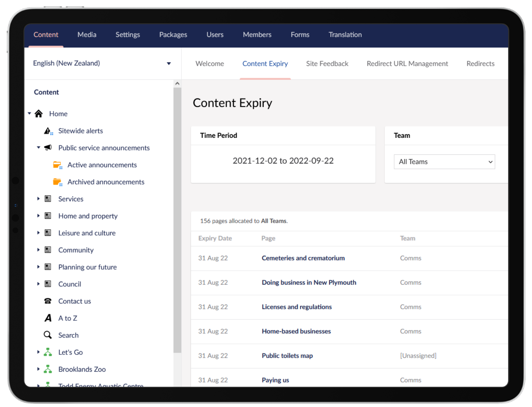
Task: Expand the Services tree node
Action: [x=38, y=199]
